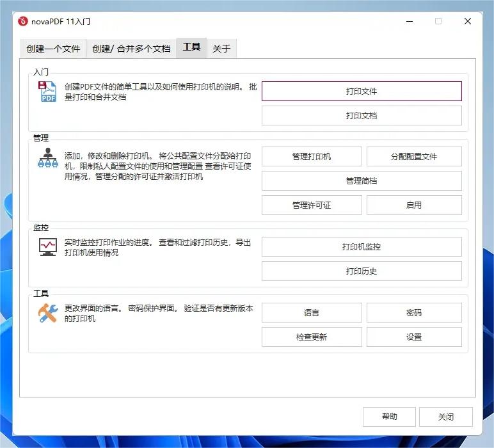Click the 打印文档 button
Screen dimensions: 494x448
click(362, 116)
